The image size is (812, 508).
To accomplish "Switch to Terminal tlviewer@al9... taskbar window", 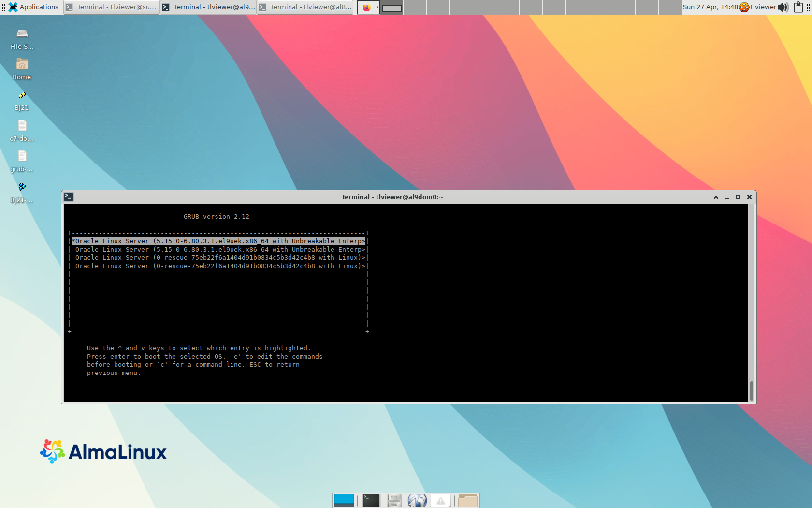I will [x=208, y=7].
